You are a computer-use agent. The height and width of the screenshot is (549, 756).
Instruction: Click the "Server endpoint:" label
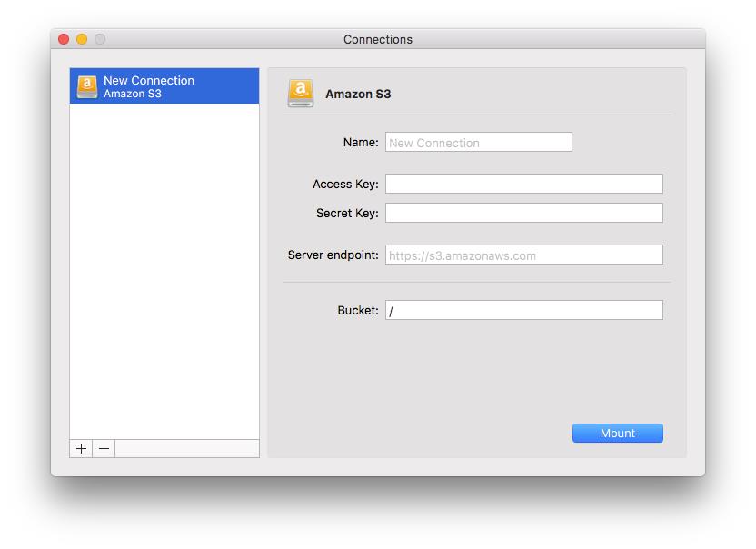tap(333, 255)
